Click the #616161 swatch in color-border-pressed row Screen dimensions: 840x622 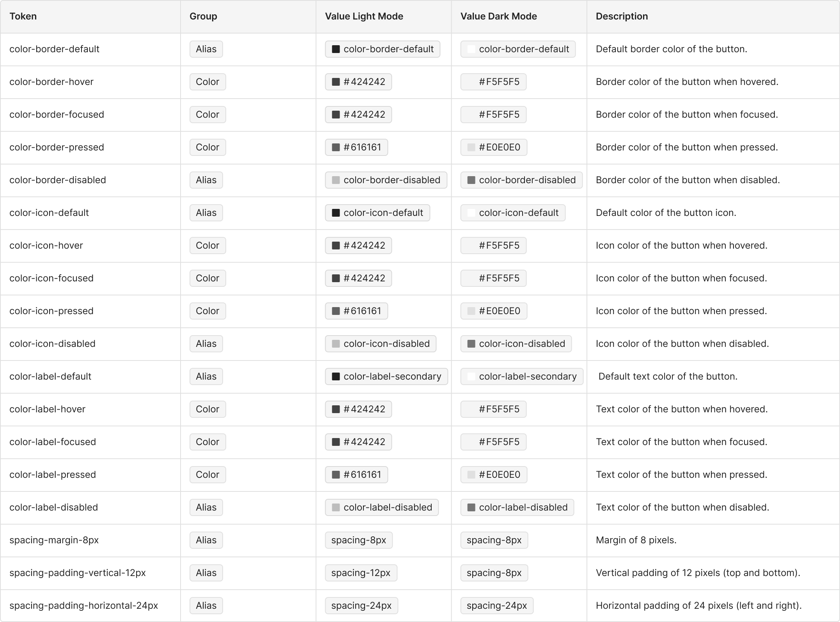pyautogui.click(x=336, y=147)
